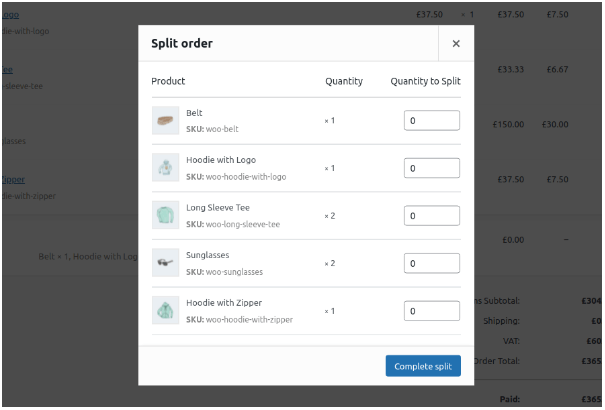Click the Long Sleeve Tee thumbnail
This screenshot has width=605, height=410.
pyautogui.click(x=165, y=216)
